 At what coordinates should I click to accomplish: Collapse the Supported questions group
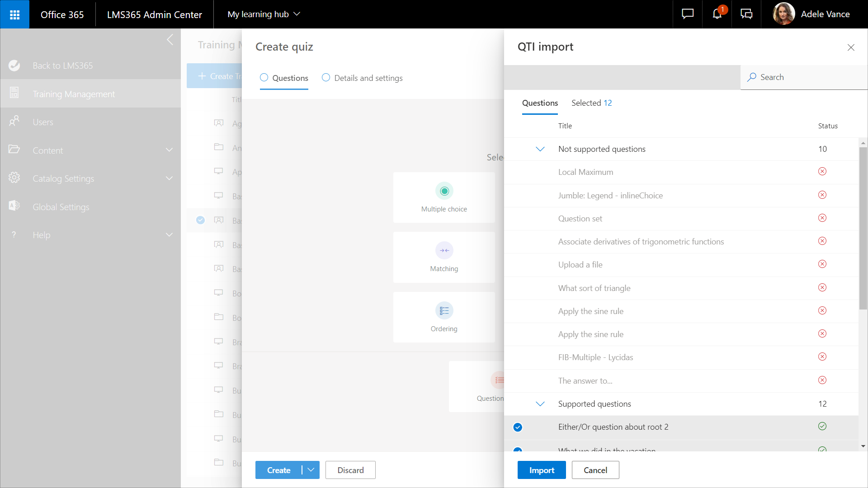click(x=540, y=404)
